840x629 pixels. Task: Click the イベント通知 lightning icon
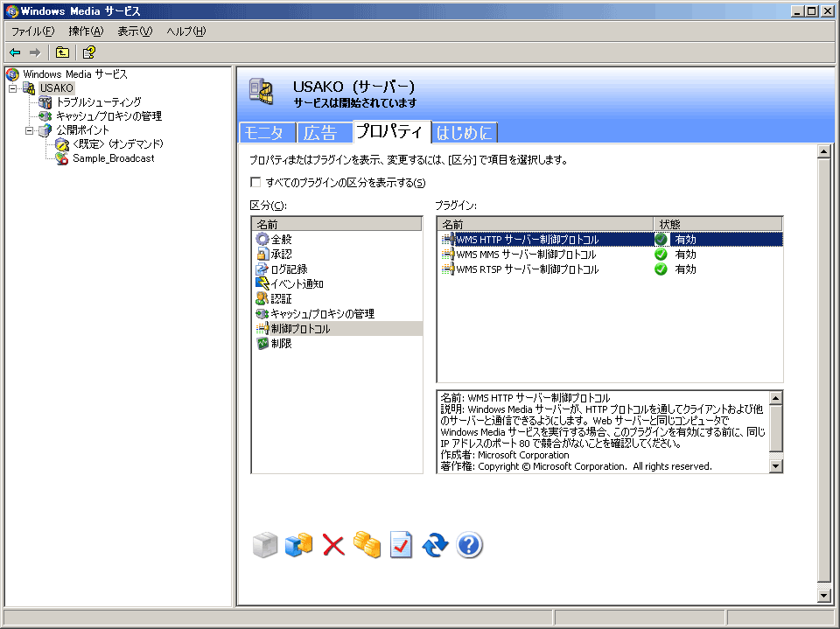click(x=262, y=283)
